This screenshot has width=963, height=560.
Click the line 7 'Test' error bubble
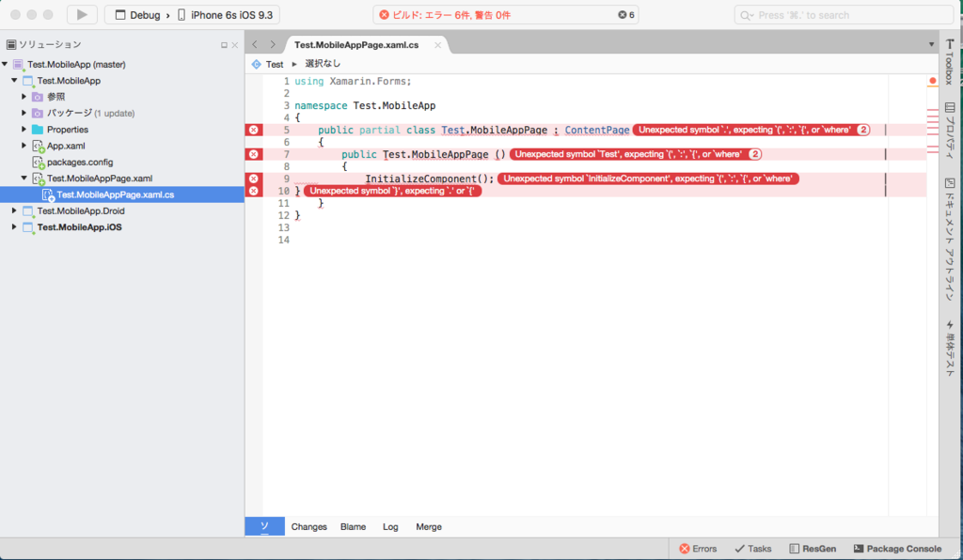coord(636,154)
